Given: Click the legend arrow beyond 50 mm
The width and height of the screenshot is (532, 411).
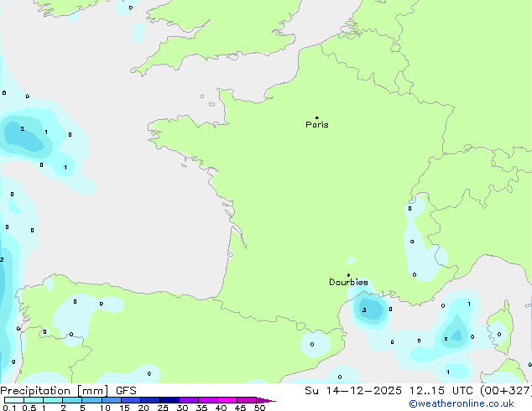Looking at the screenshot, I should pos(266,400).
